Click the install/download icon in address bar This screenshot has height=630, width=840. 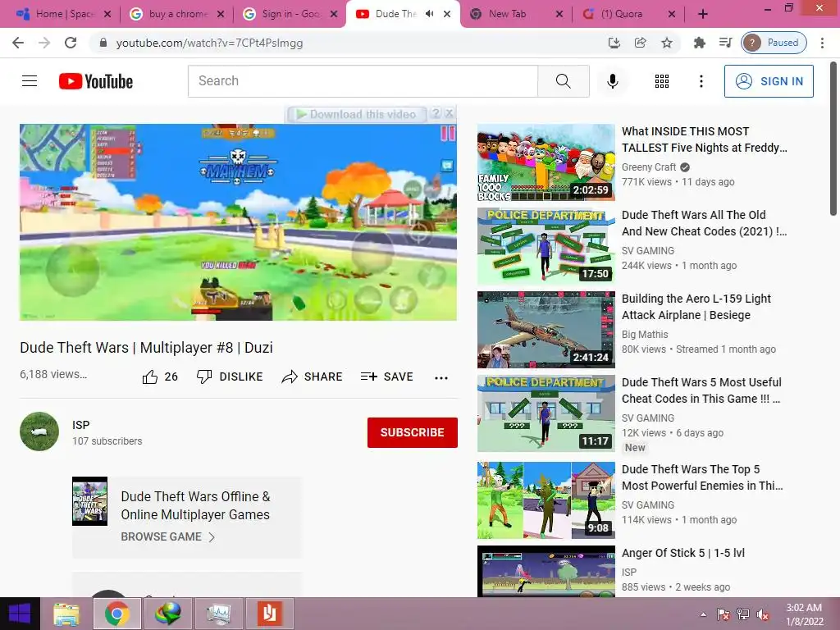(x=614, y=43)
